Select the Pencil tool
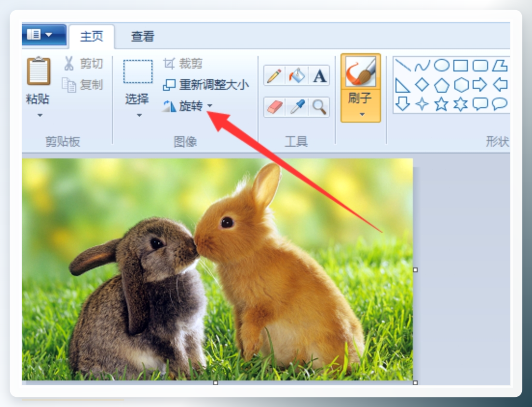Screen dimensions: 532x407 274,76
